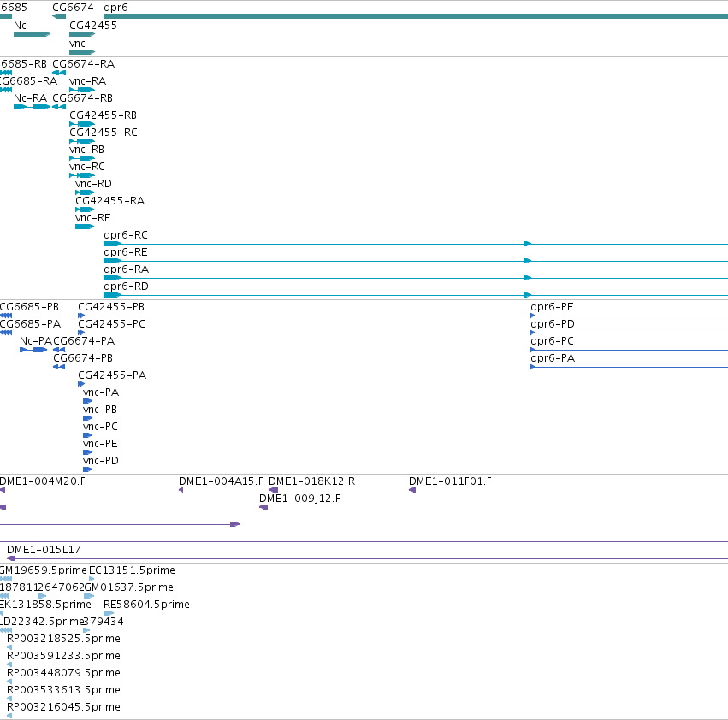Open the DME1-011F01.F feature label
Screen dimensions: 728x720
(x=450, y=481)
